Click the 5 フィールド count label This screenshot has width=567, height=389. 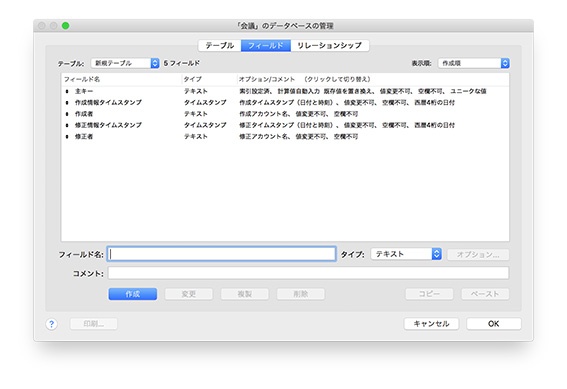(182, 63)
